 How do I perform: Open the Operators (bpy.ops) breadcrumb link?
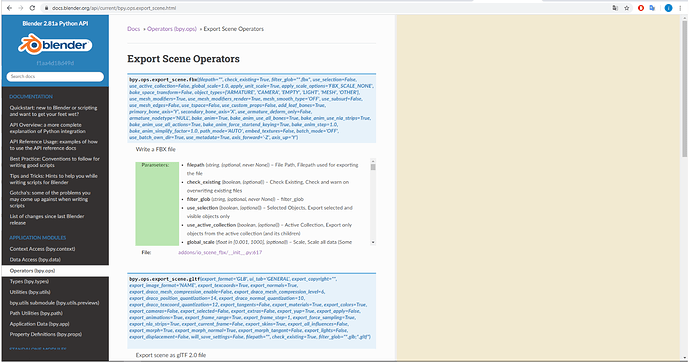click(172, 29)
